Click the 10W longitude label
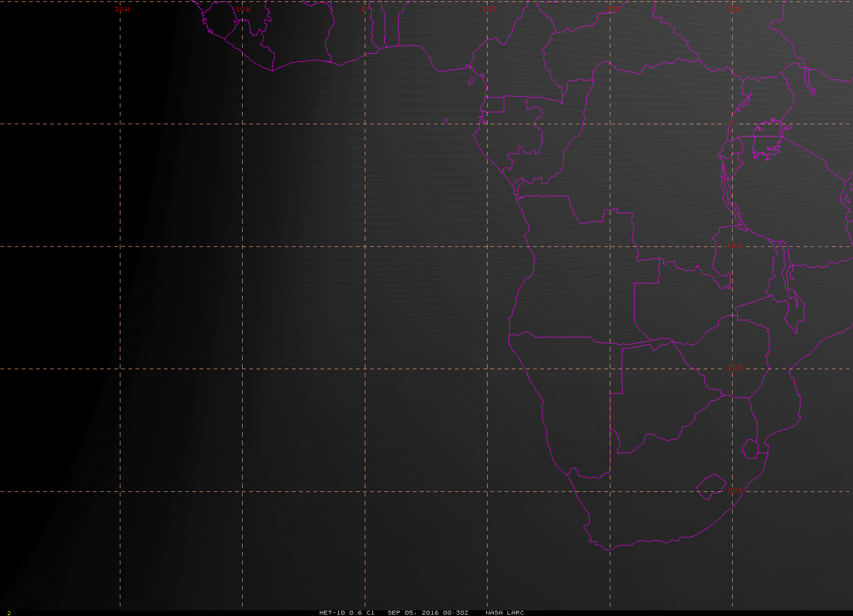The width and height of the screenshot is (853, 616). pyautogui.click(x=244, y=9)
